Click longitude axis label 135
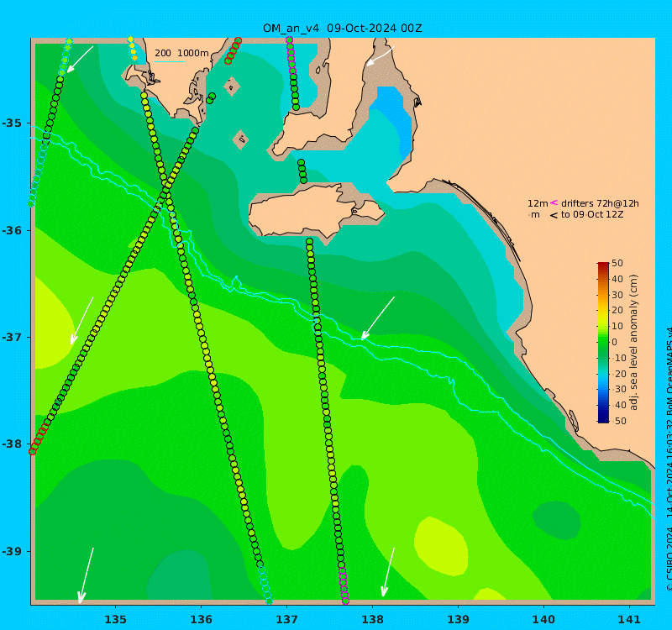672x630 pixels. pos(115,619)
